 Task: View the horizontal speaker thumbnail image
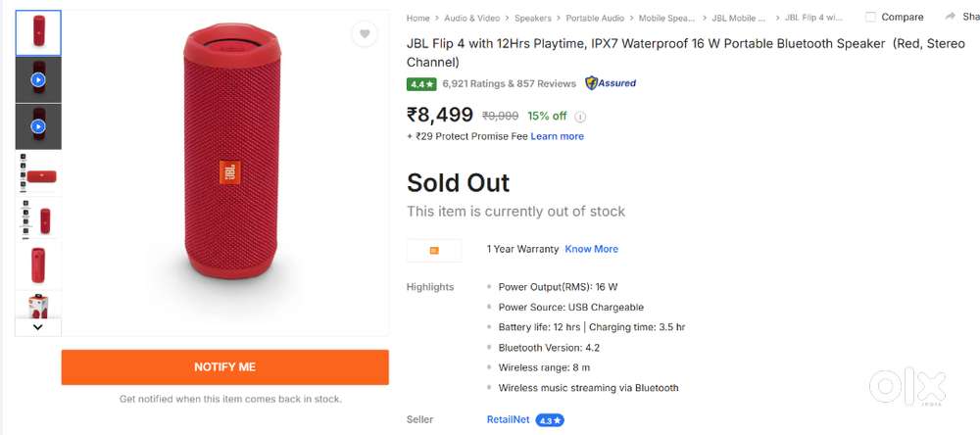point(38,175)
